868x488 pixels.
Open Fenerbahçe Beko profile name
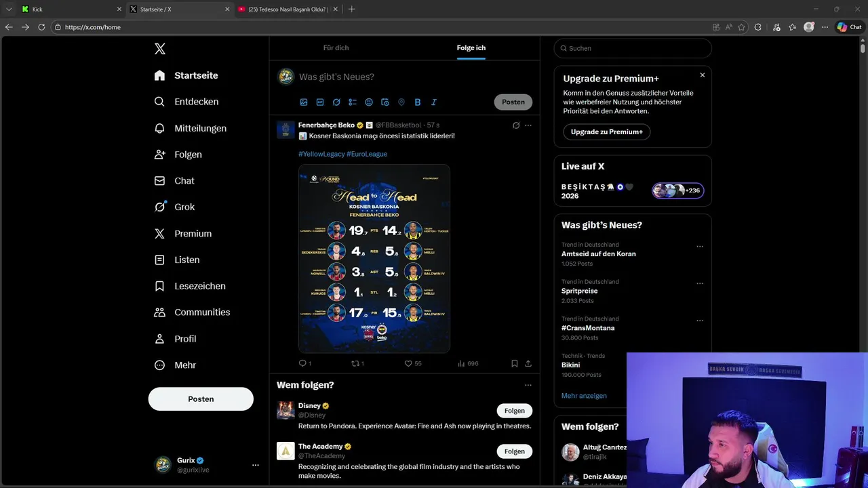coord(326,125)
